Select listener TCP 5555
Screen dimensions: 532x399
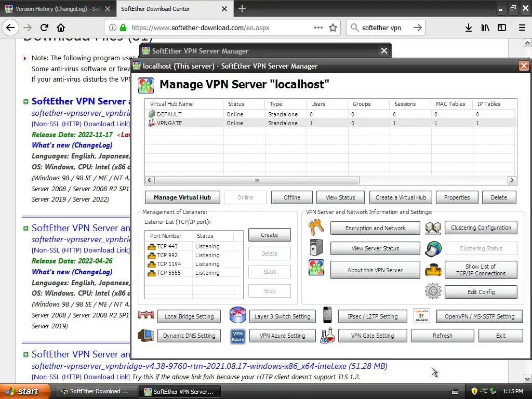coord(194,273)
